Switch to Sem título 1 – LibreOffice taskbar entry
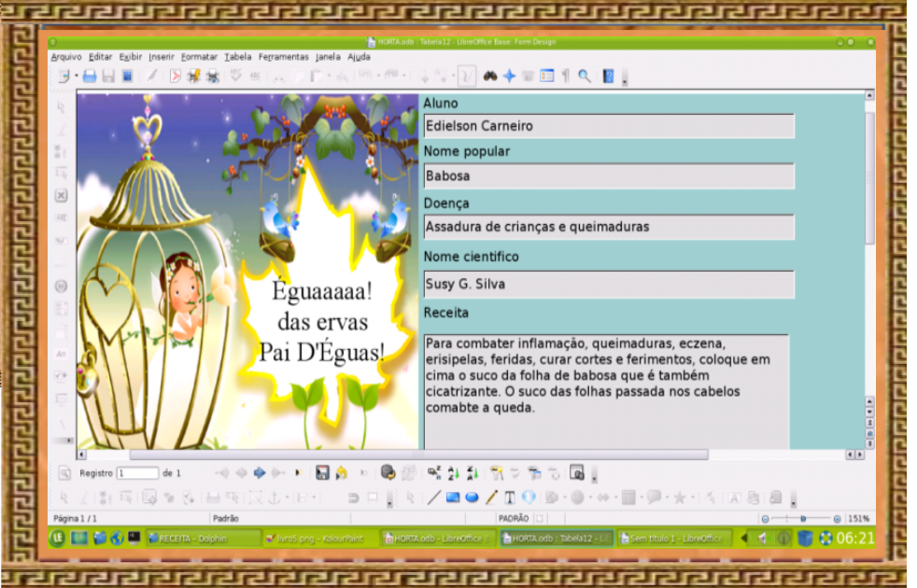The height and width of the screenshot is (588, 917). coord(674,539)
